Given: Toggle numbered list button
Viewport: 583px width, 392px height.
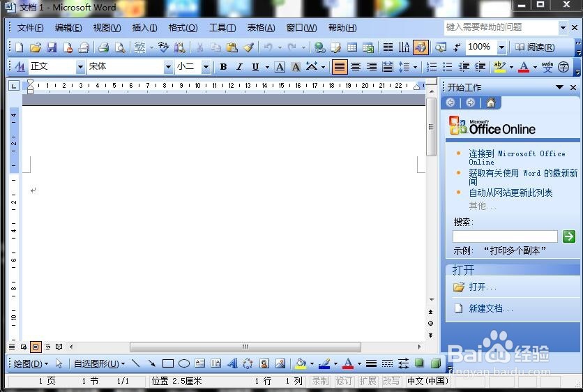Looking at the screenshot, I should (431, 67).
